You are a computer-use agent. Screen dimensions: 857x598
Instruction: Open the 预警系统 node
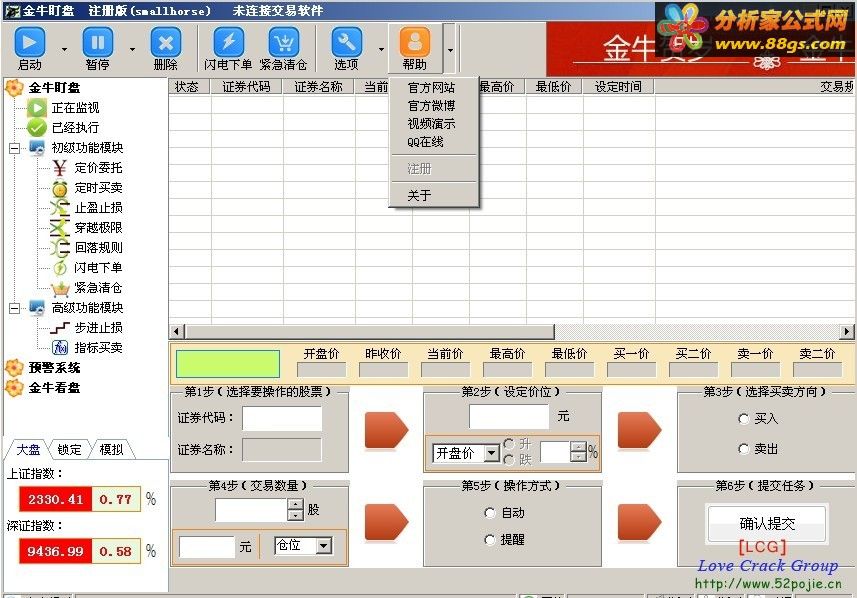coord(54,367)
